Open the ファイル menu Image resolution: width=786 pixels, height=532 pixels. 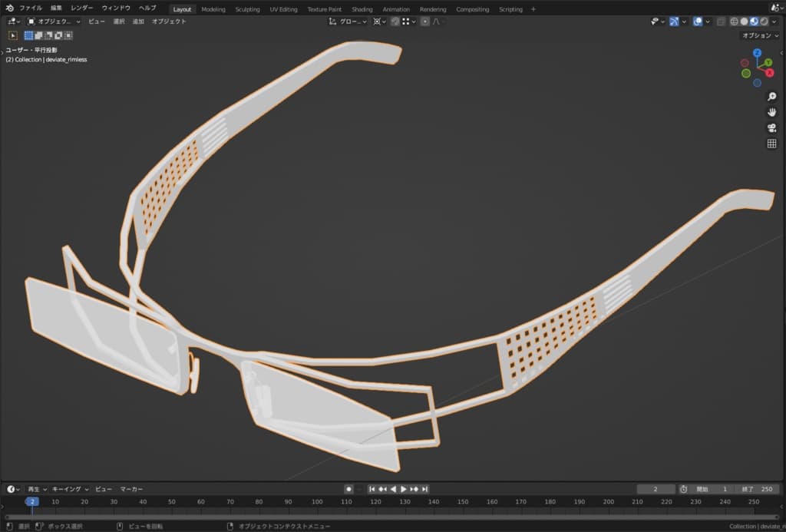point(31,8)
